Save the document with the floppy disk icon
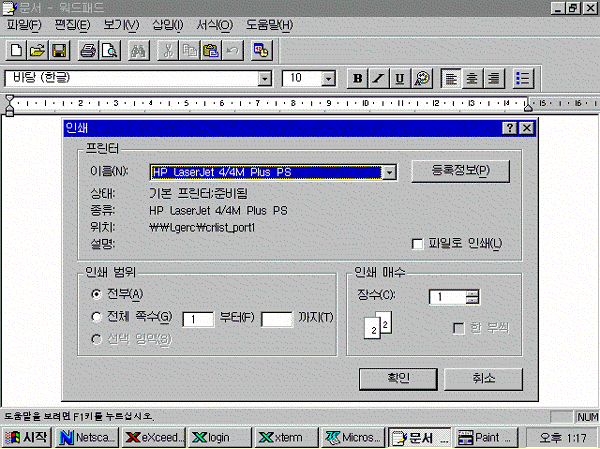Screen dimensions: 600x449 pyautogui.click(x=59, y=50)
